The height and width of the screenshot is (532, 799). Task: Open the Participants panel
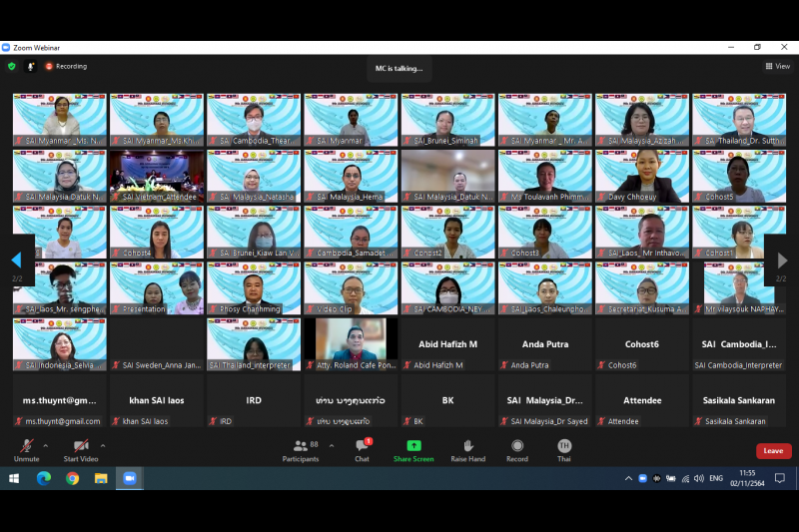tap(300, 446)
